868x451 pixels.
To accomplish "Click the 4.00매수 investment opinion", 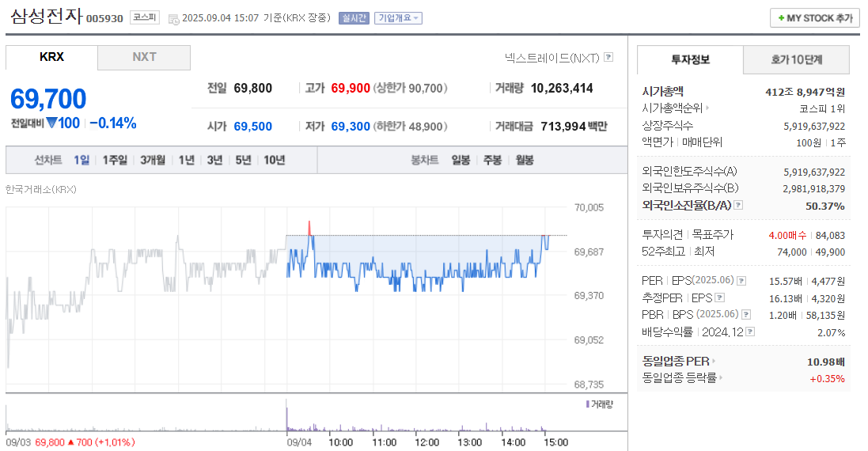I will 787,236.
